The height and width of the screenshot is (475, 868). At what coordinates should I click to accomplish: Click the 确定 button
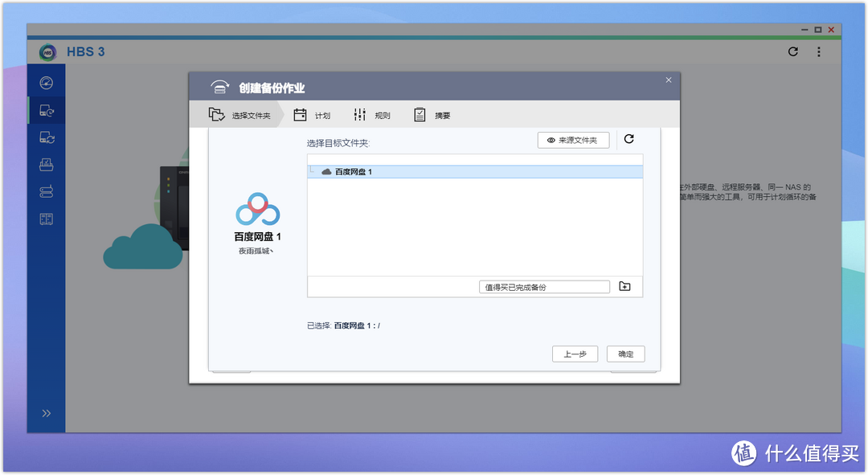click(x=625, y=354)
